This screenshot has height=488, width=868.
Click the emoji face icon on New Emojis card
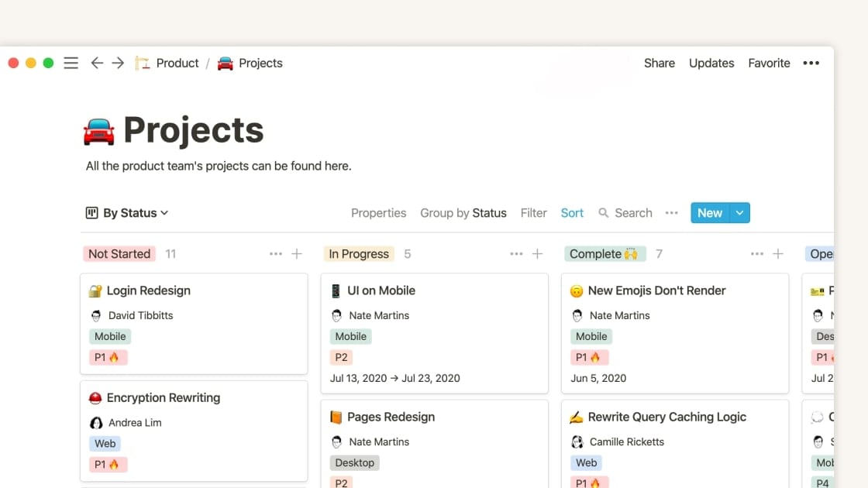tap(577, 291)
